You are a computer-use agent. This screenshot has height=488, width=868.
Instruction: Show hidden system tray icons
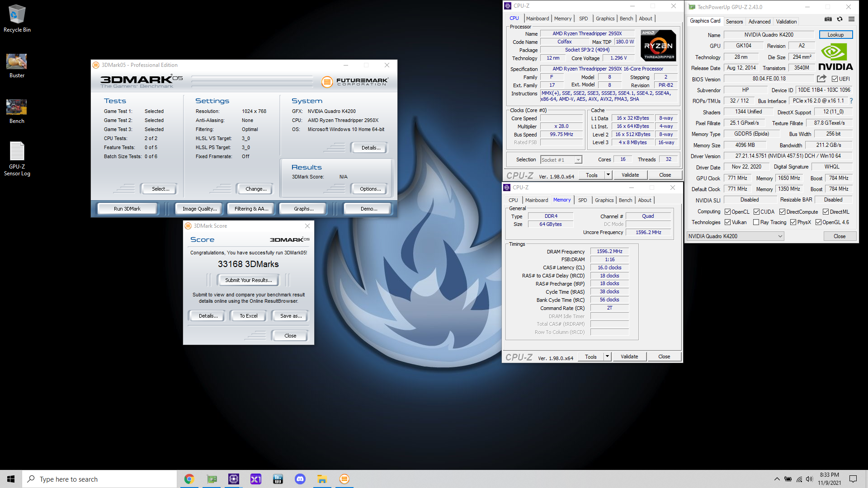[777, 479]
